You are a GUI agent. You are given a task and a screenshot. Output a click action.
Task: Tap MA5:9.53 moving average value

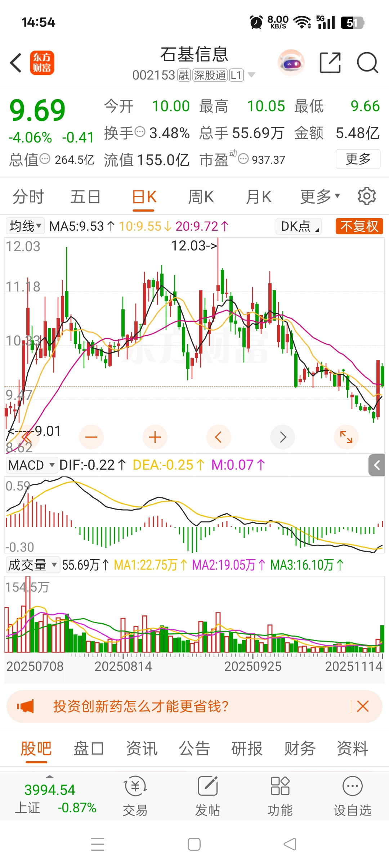coord(82,226)
